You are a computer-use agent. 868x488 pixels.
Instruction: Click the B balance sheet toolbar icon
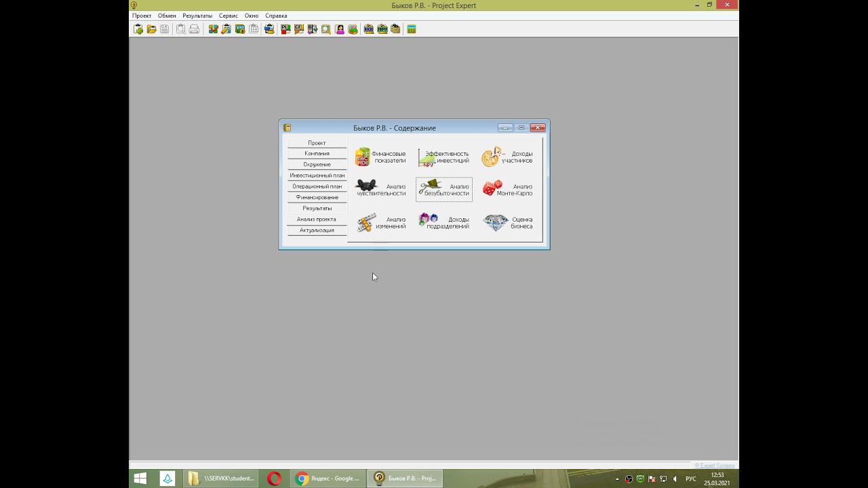coord(313,29)
